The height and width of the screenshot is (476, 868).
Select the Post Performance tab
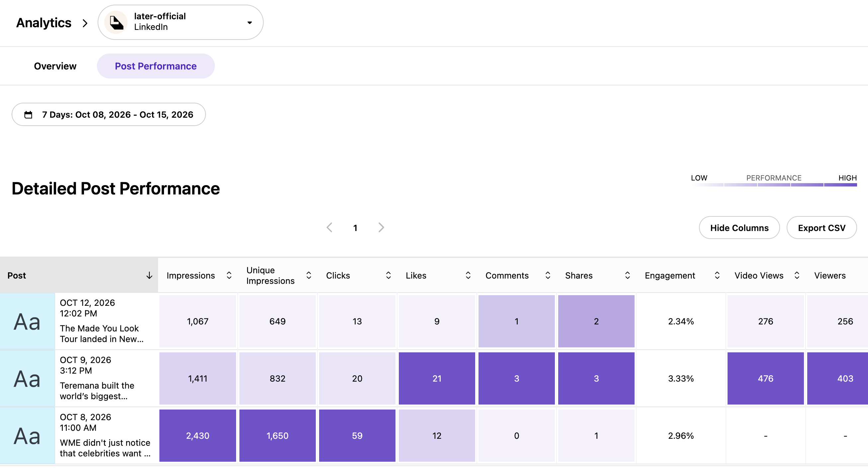pyautogui.click(x=156, y=66)
